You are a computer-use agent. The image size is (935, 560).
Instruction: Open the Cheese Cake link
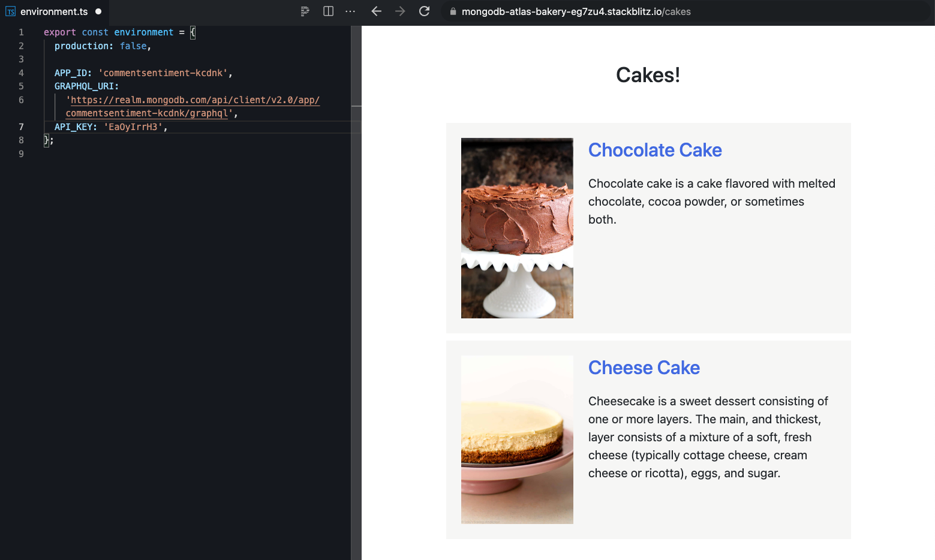tap(644, 368)
